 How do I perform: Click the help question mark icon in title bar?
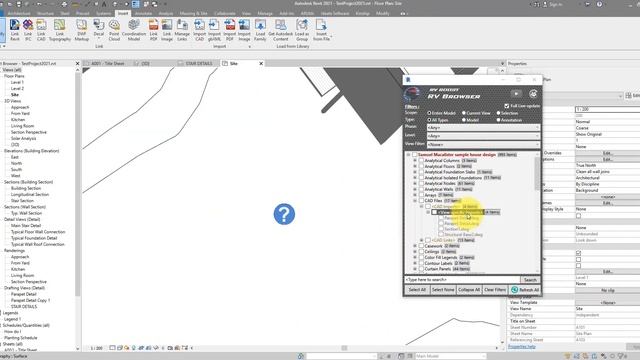point(599,4)
